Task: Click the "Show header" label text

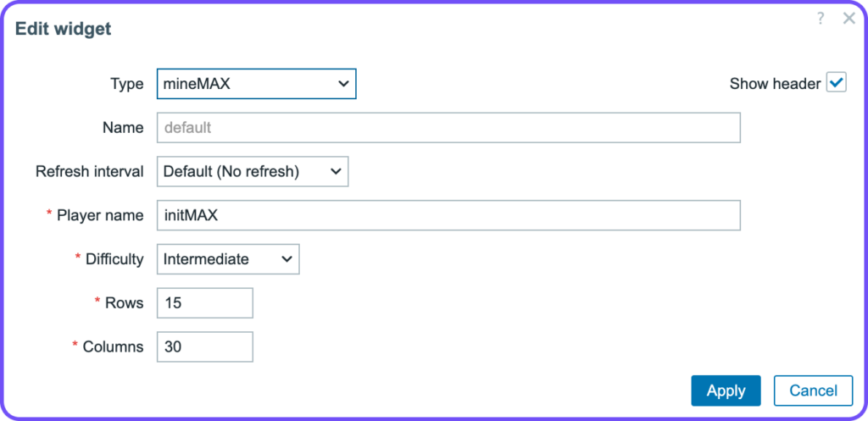Action: [775, 84]
